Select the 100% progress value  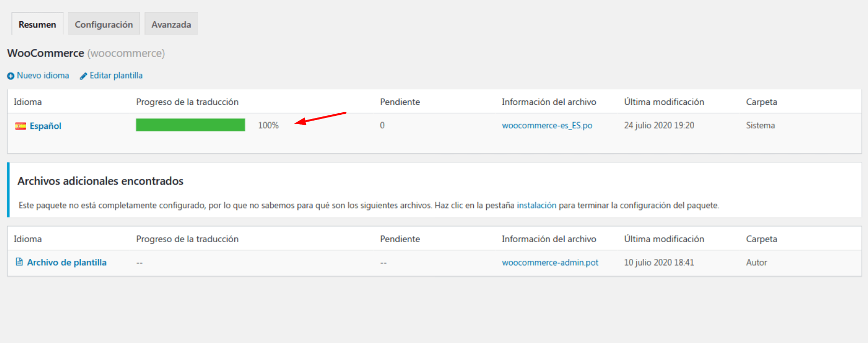tap(268, 125)
